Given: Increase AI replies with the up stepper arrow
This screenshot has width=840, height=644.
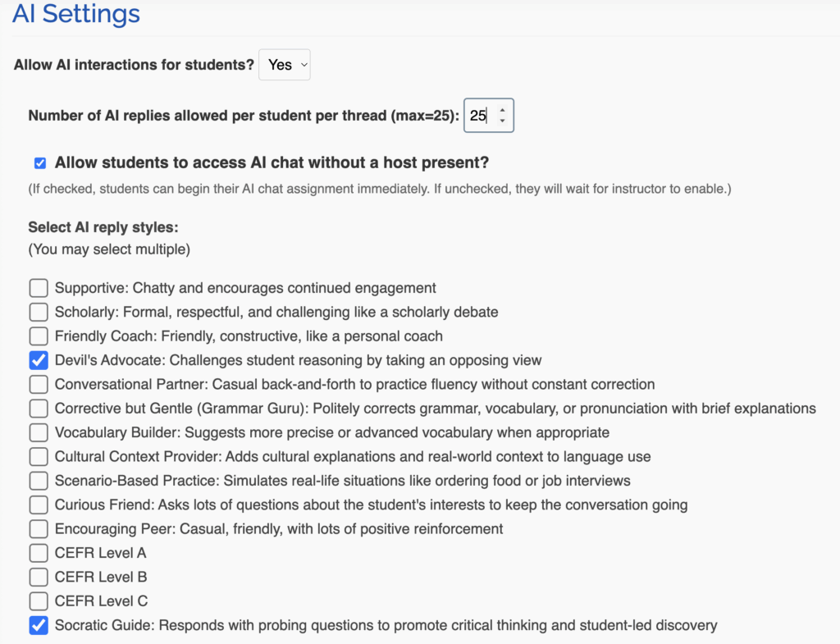Looking at the screenshot, I should click(x=502, y=110).
